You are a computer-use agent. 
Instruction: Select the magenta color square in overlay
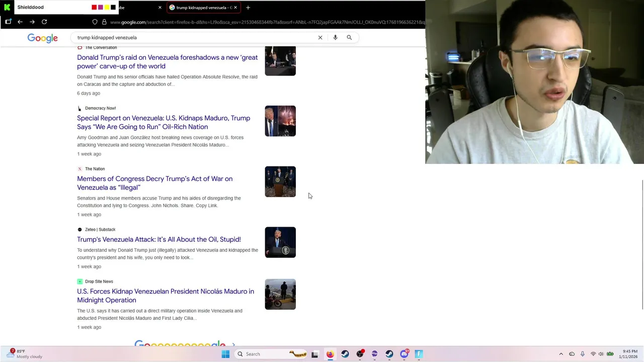(x=101, y=8)
